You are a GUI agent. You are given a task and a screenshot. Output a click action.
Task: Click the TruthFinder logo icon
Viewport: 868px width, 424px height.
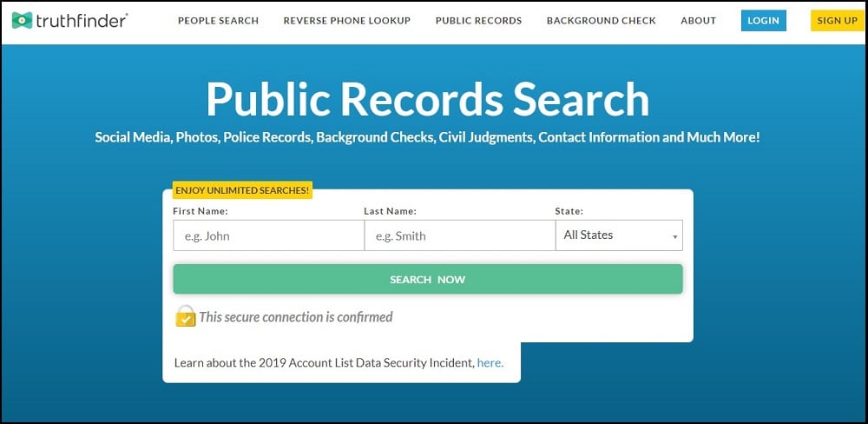tap(23, 21)
